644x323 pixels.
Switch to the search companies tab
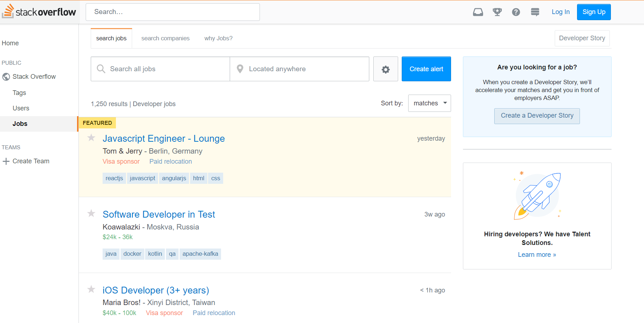165,38
